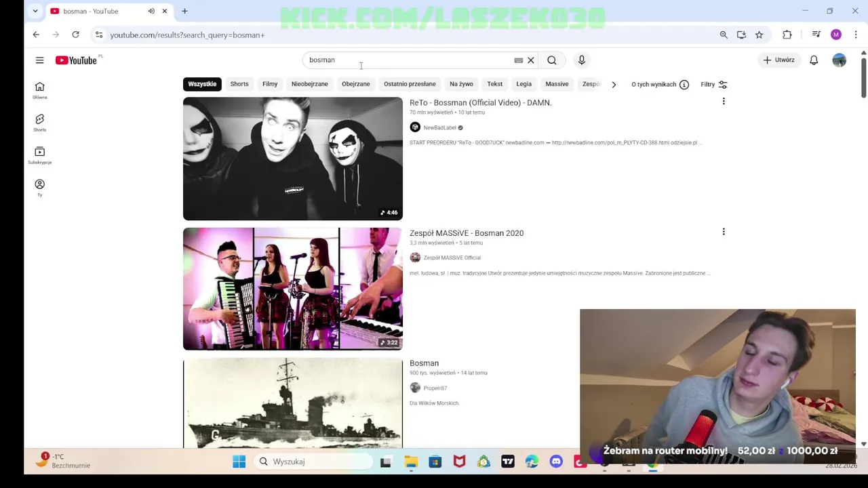This screenshot has width=868, height=488.
Task: Open Discord from the taskbar
Action: point(556,462)
